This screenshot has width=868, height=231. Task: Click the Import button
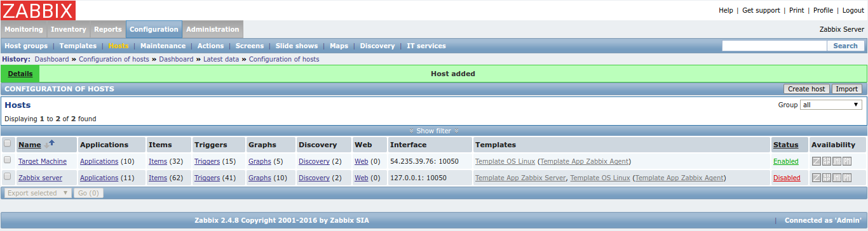846,89
